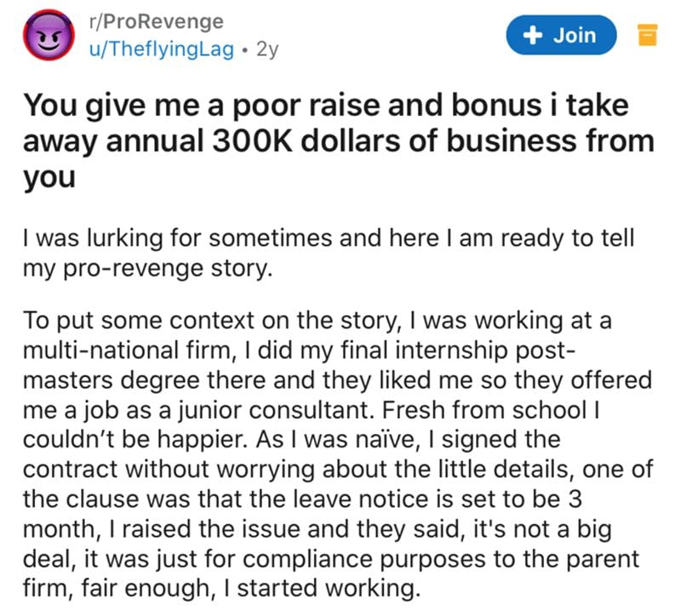Click the phrase "pro-revenge story" in the intro

[168, 268]
